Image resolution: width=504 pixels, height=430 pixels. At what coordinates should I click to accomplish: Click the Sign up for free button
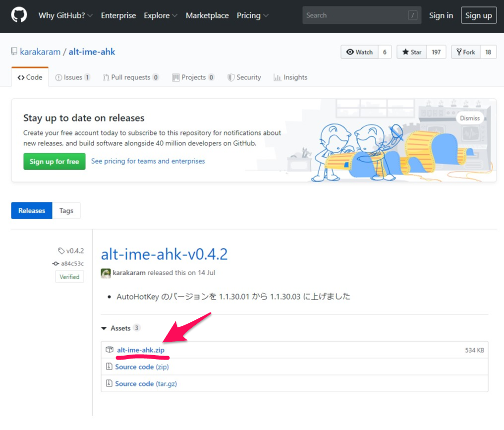pyautogui.click(x=54, y=162)
